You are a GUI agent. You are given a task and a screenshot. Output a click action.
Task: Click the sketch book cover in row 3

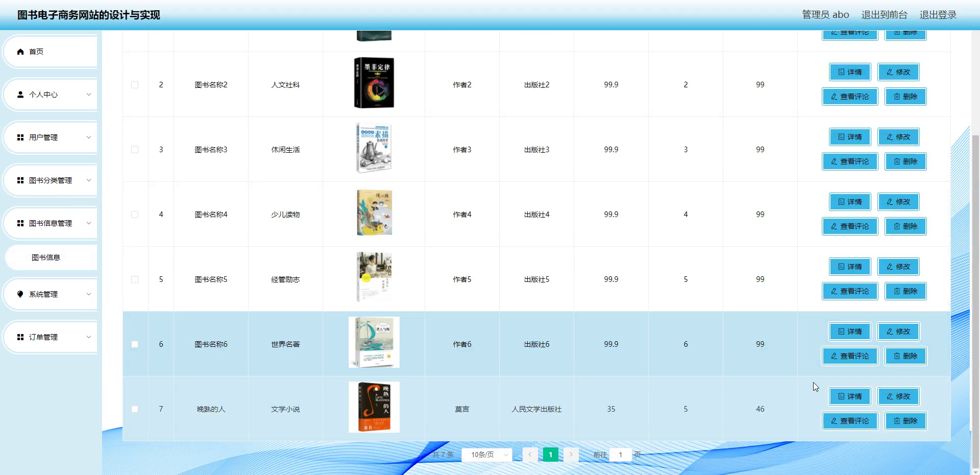pyautogui.click(x=374, y=148)
